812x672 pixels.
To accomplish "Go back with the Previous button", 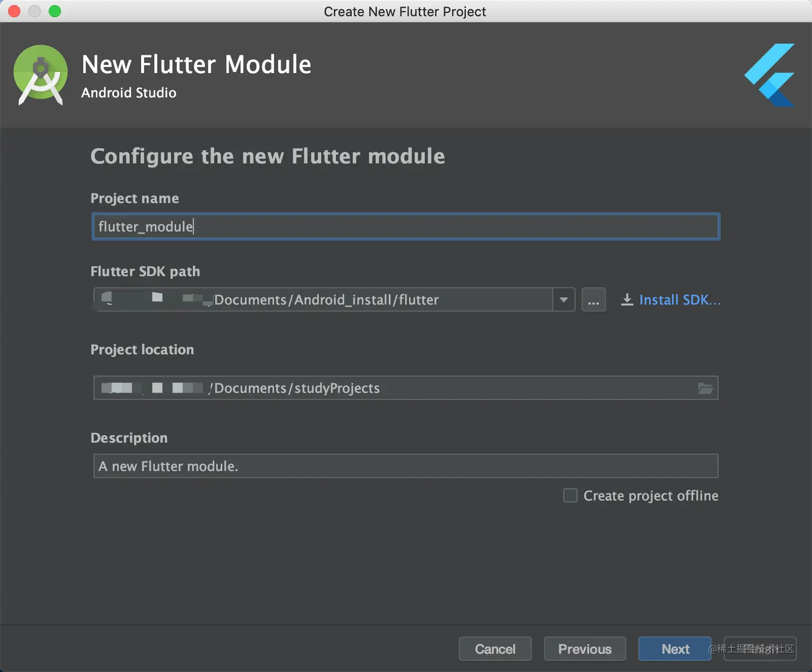I will point(584,649).
